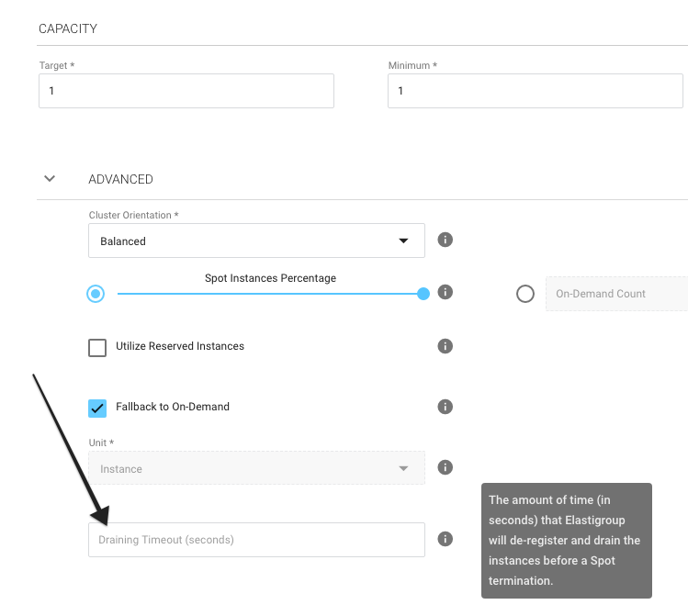Grab the Spot Instances Percentage slider handle
This screenshot has height=616, width=688.
tap(423, 294)
